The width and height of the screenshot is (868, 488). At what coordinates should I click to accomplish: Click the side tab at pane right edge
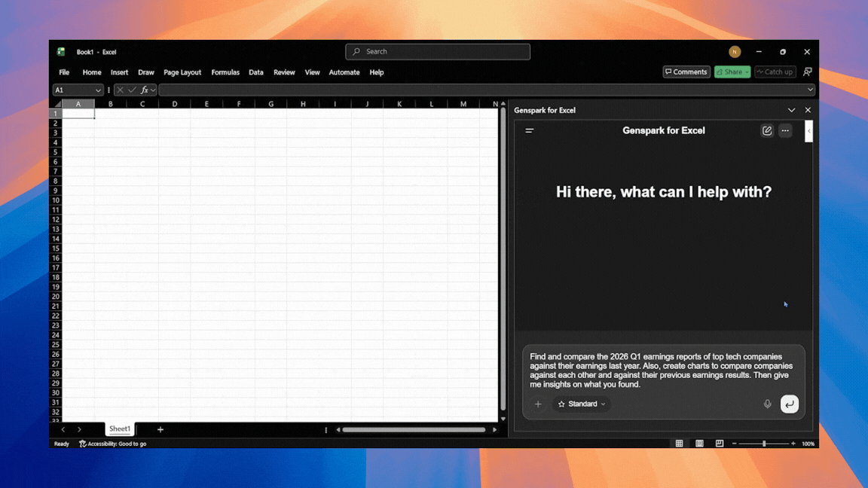pos(808,131)
